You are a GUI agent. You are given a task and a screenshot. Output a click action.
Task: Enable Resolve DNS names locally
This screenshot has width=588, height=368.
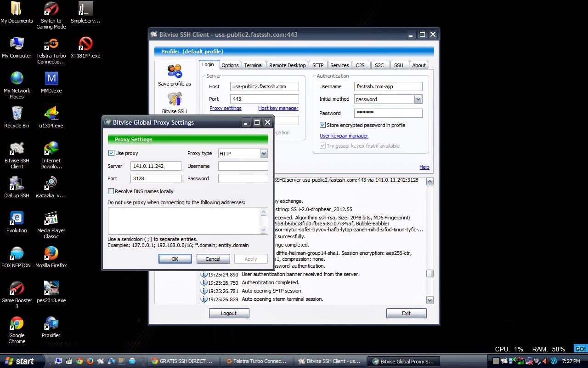click(x=111, y=191)
